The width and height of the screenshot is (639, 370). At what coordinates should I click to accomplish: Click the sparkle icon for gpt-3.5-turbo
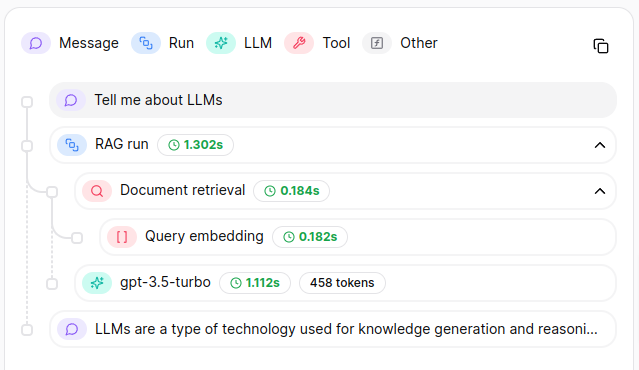[97, 283]
